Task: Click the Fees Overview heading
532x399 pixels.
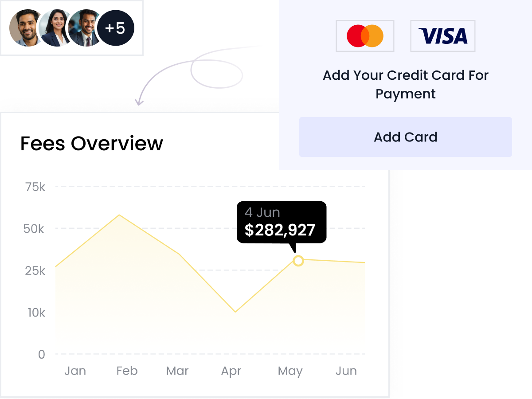Action: [x=92, y=144]
